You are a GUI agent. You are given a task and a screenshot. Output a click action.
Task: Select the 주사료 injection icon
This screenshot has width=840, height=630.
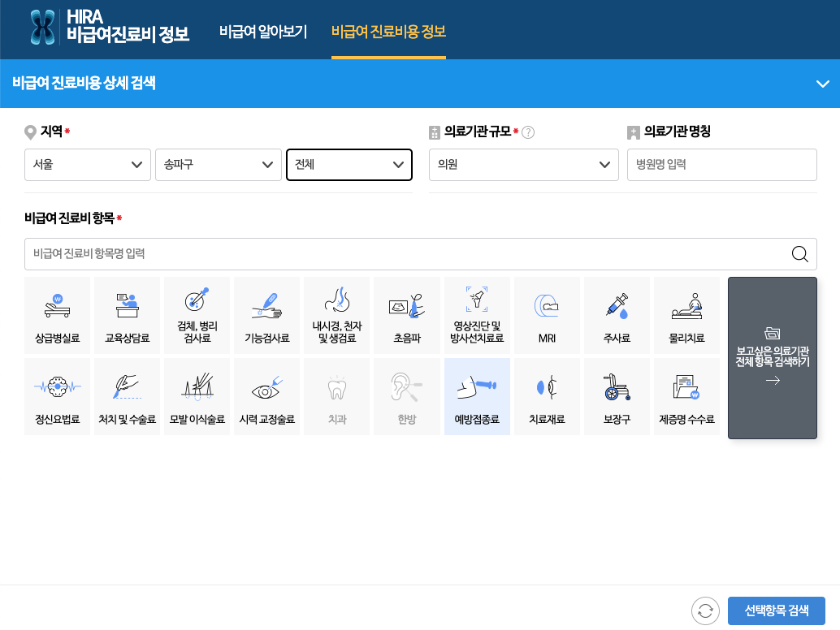coord(617,315)
